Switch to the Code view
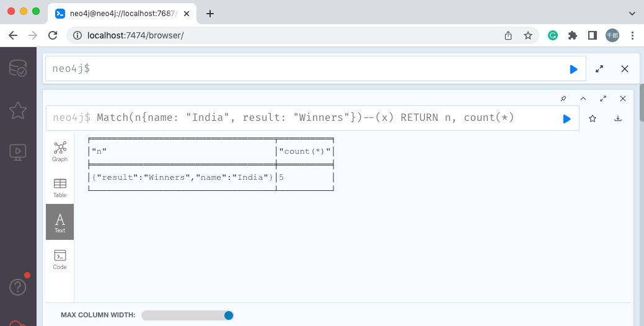Image resolution: width=644 pixels, height=326 pixels. coord(60,260)
